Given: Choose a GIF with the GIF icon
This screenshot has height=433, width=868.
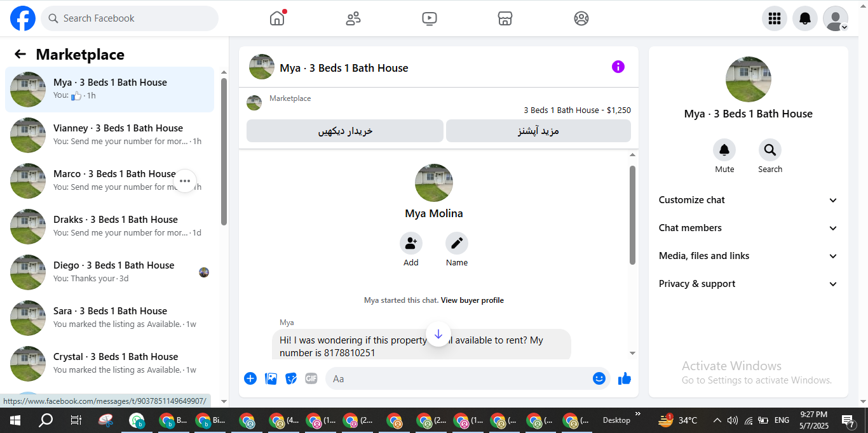Looking at the screenshot, I should click(311, 378).
